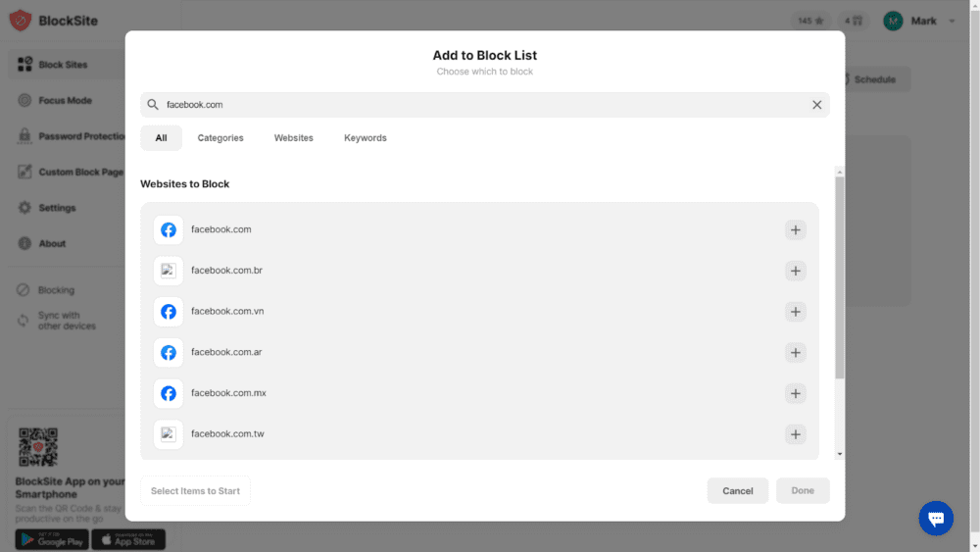Screen dimensions: 980x552
Task: Click plus icon beside facebook.com.tw
Action: pyautogui.click(x=795, y=434)
